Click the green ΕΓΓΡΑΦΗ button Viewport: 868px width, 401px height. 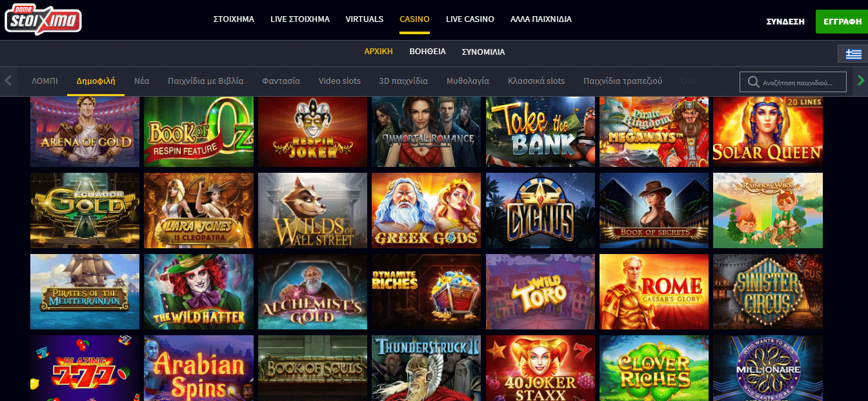pos(842,21)
